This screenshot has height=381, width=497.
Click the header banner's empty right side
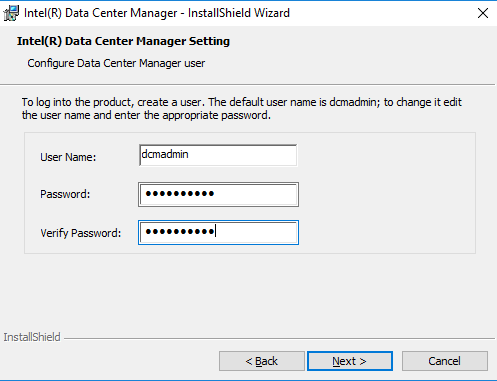click(x=367, y=53)
